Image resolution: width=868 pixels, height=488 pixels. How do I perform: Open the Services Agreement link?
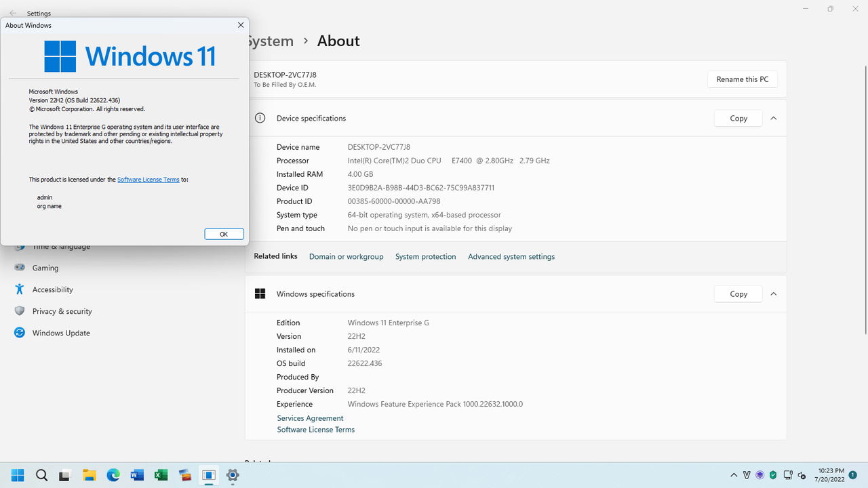[310, 418]
